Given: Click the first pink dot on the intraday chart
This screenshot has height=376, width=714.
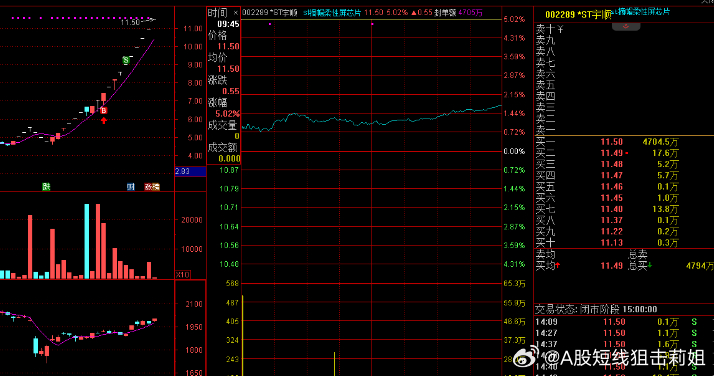Looking at the screenshot, I should [270, 24].
